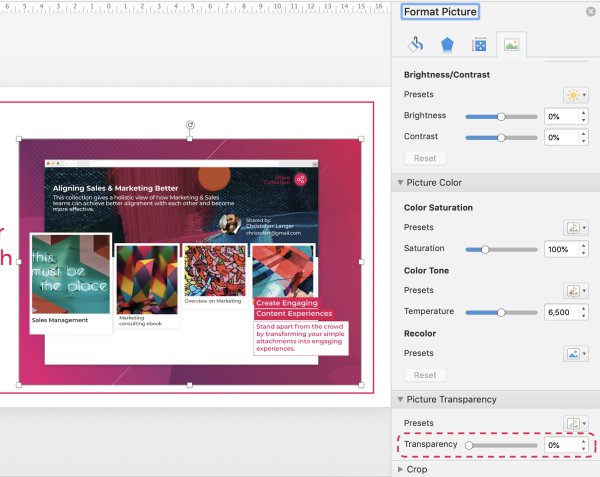Increase Saturation with stepper up arrow
600x477 pixels.
coord(583,246)
